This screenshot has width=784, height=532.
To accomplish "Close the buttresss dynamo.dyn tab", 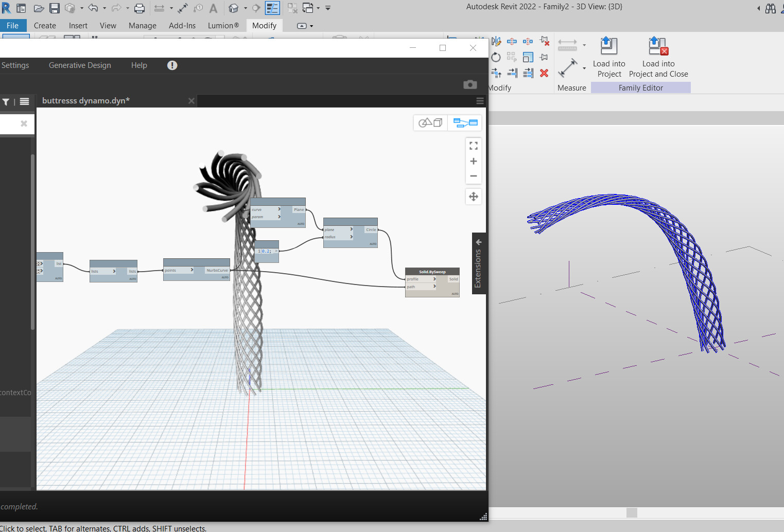I will coord(191,101).
